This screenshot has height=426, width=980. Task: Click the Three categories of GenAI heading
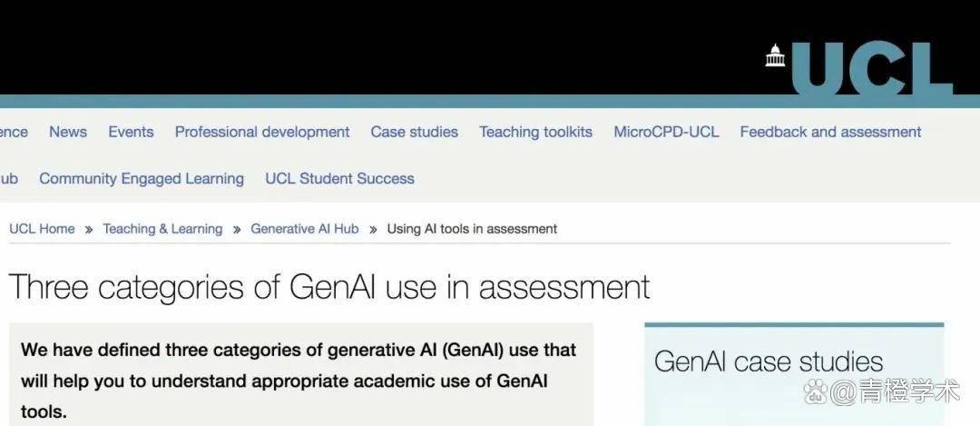(329, 286)
